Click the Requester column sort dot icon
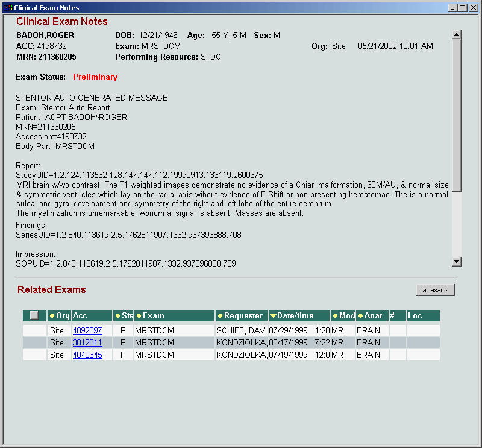The height and width of the screenshot is (448, 482). (x=220, y=315)
